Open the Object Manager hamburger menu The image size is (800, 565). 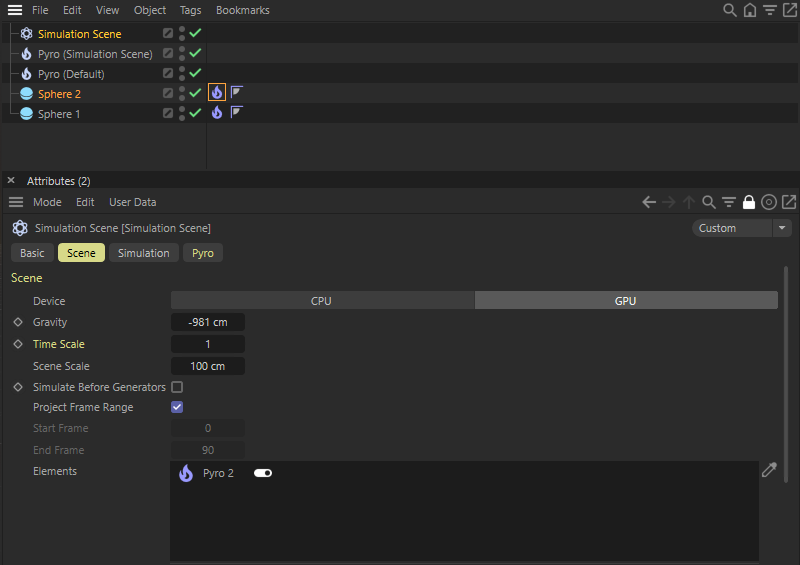click(15, 10)
